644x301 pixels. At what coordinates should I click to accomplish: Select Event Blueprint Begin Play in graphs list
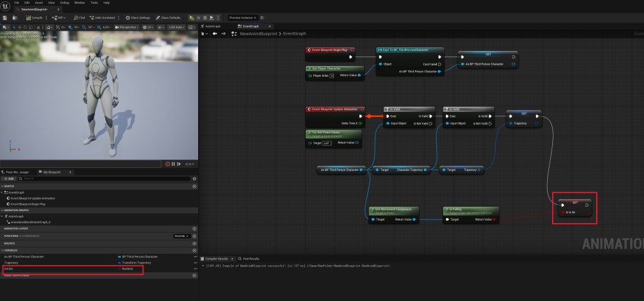pyautogui.click(x=30, y=204)
